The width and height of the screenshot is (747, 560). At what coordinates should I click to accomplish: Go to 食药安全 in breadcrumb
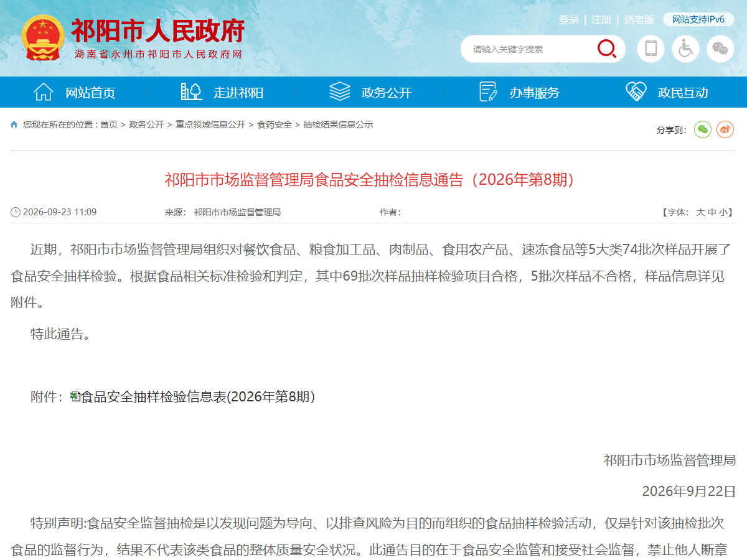tap(275, 124)
